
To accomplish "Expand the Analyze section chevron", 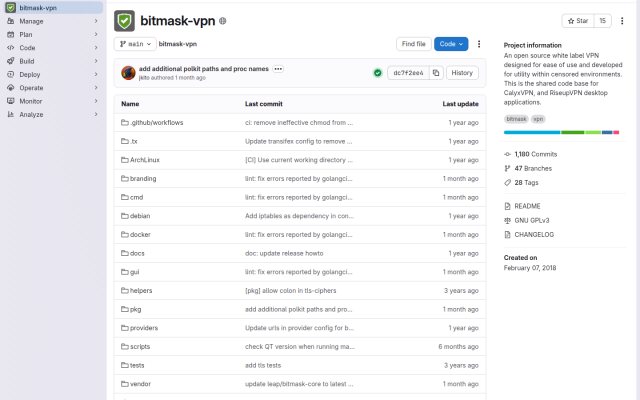I will coord(96,115).
